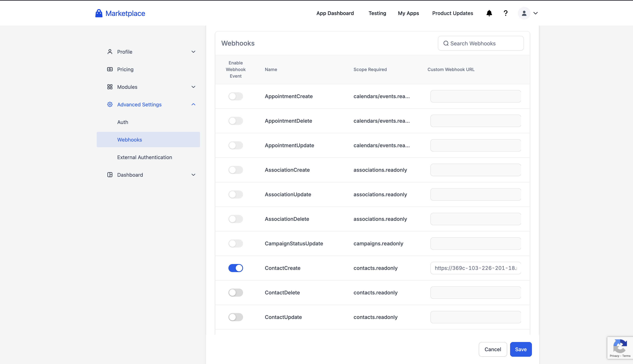
Task: Click the AppointmentCreate custom URL field
Action: point(475,96)
